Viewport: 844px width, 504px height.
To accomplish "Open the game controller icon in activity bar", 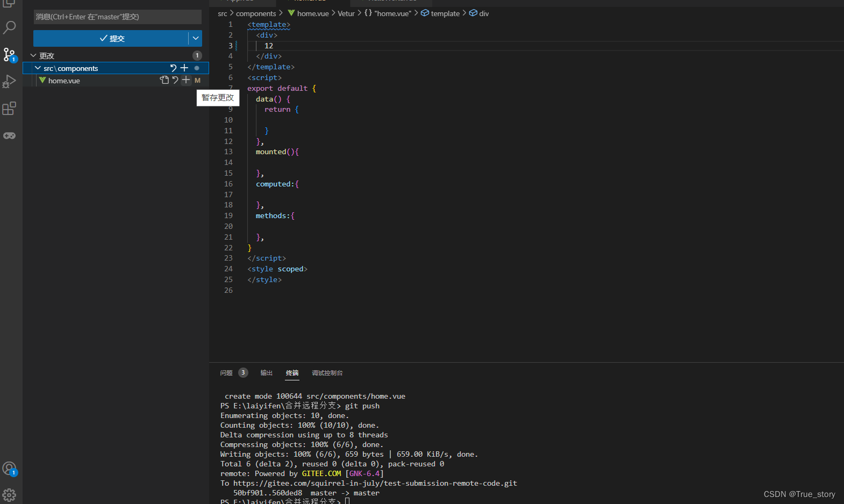I will tap(10, 135).
